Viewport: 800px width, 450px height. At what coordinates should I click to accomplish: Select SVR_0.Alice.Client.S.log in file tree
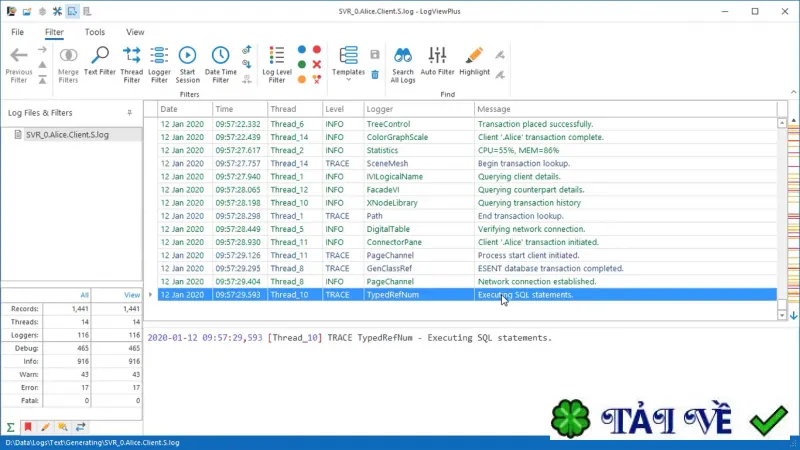click(x=67, y=135)
